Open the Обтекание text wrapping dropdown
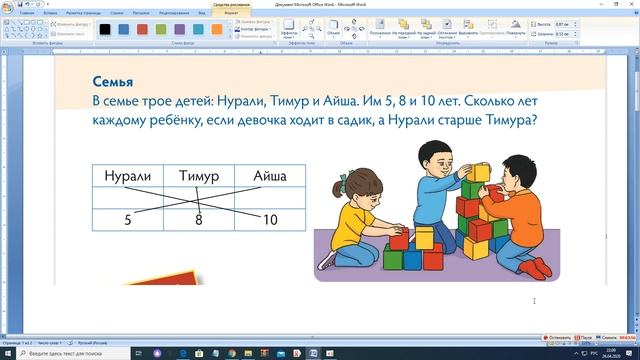This screenshot has width=640, height=360. [447, 29]
